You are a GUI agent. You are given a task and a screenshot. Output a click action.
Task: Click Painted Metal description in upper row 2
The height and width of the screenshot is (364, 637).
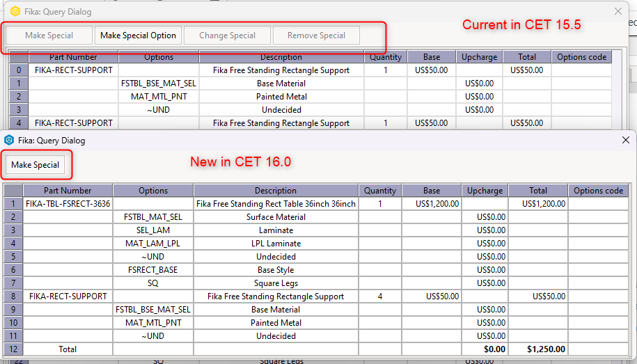[x=281, y=96]
